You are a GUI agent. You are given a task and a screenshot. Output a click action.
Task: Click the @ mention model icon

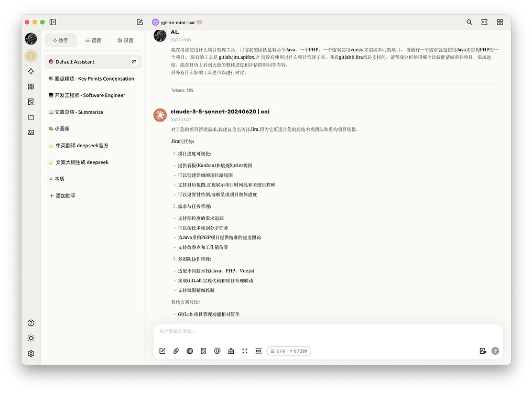(217, 351)
